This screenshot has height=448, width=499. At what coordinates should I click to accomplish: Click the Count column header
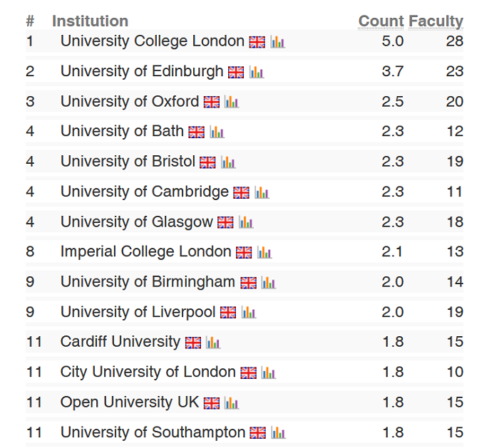coord(381,21)
